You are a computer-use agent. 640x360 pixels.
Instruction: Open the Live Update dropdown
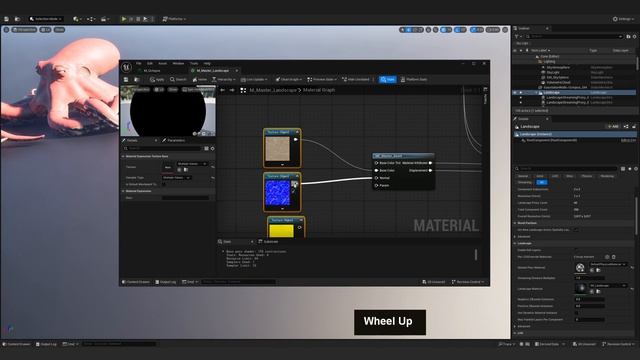254,80
